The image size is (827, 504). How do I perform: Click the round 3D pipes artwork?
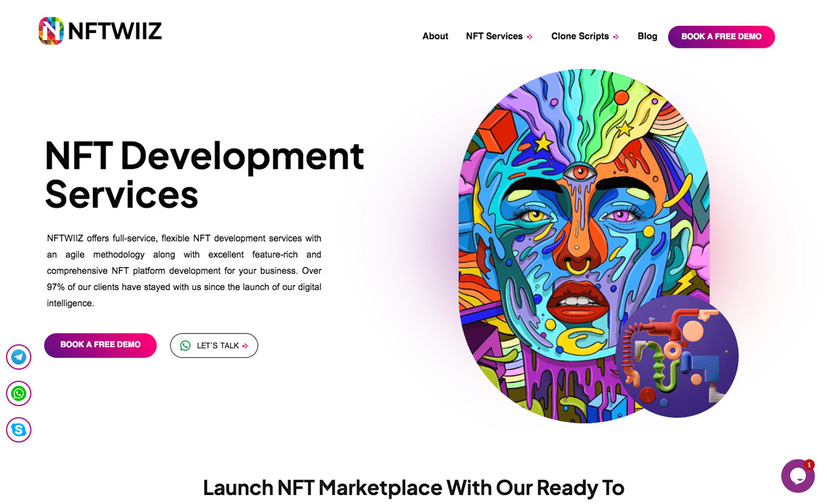pos(676,357)
